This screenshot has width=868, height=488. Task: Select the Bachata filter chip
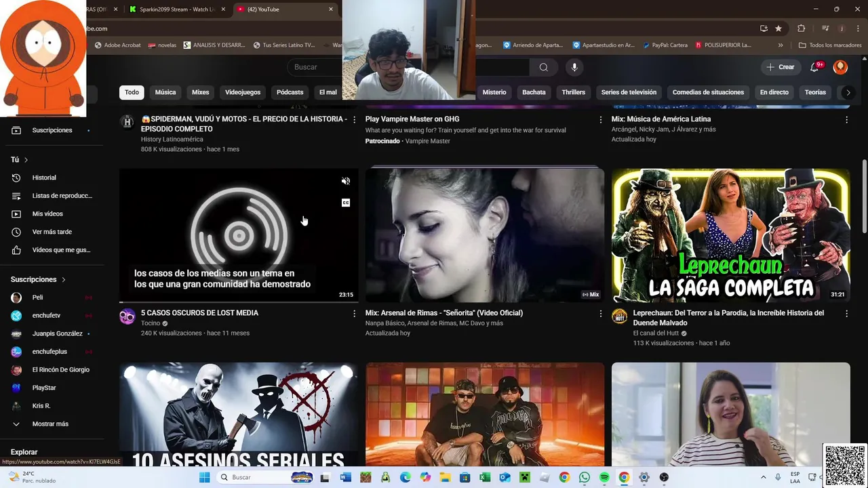[x=534, y=92]
